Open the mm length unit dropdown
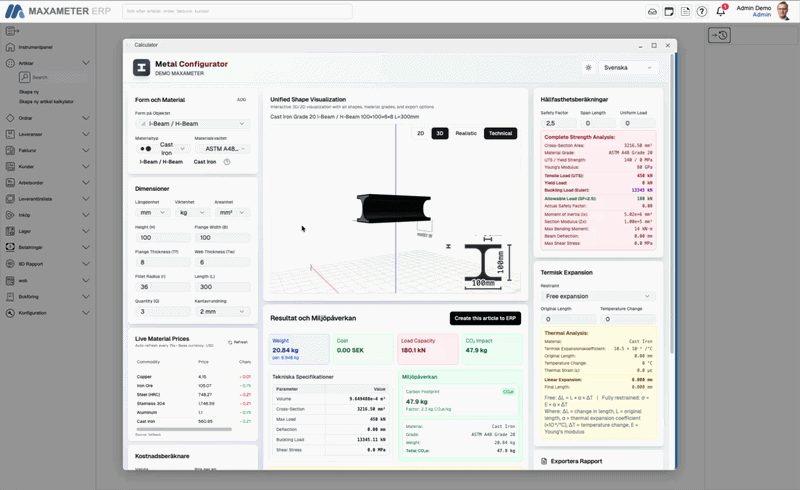This screenshot has height=490, width=800. click(152, 212)
